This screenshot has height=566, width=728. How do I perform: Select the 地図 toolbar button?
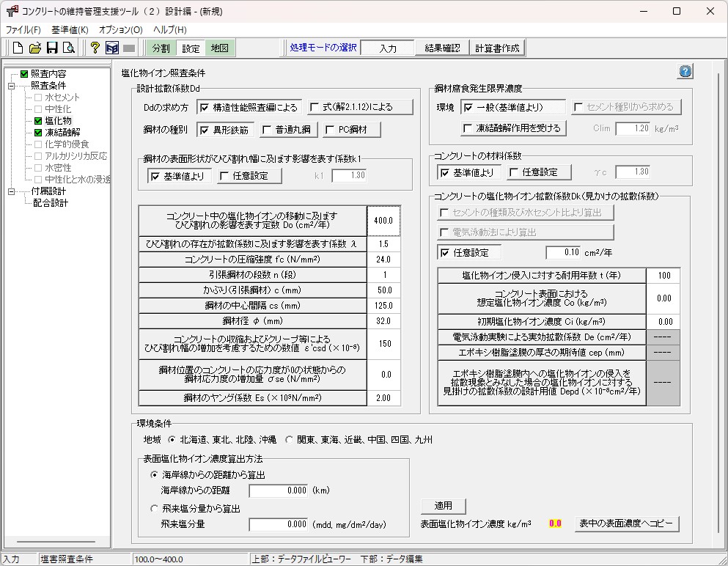[x=220, y=48]
